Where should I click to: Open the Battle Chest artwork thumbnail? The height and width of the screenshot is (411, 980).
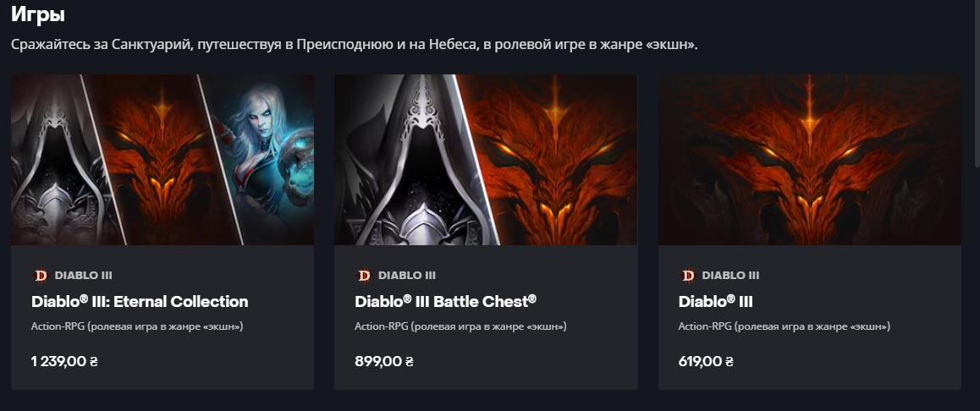coord(487,160)
